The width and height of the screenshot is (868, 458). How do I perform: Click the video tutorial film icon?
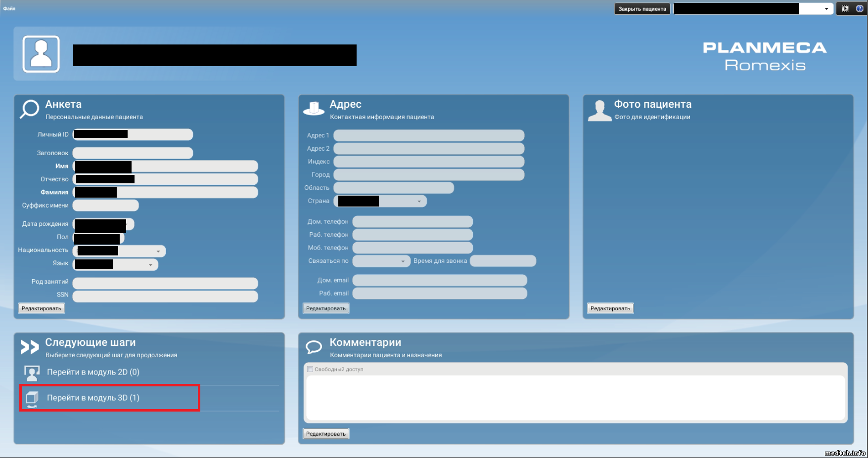pyautogui.click(x=845, y=8)
